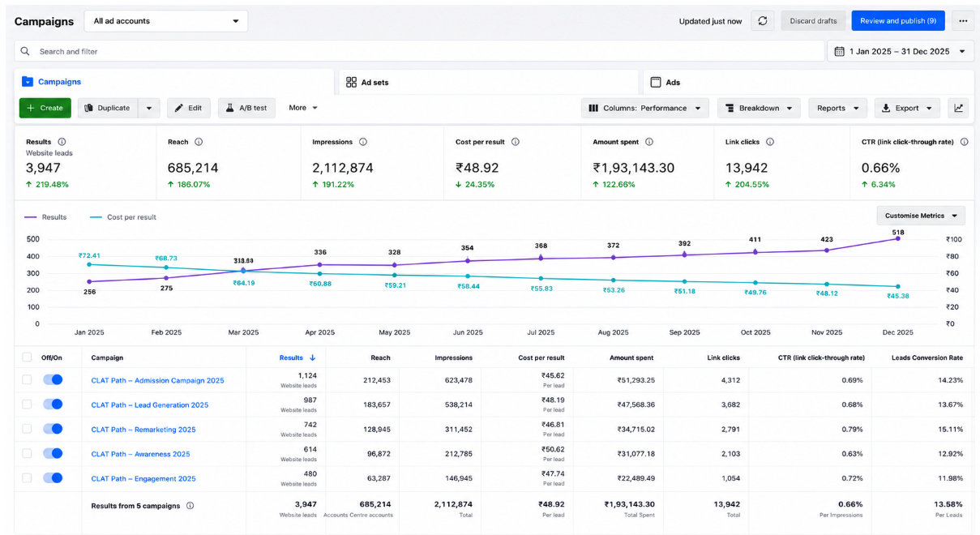Viewport: 980px width, 535px height.
Task: Click the Ads window icon
Action: pyautogui.click(x=656, y=82)
